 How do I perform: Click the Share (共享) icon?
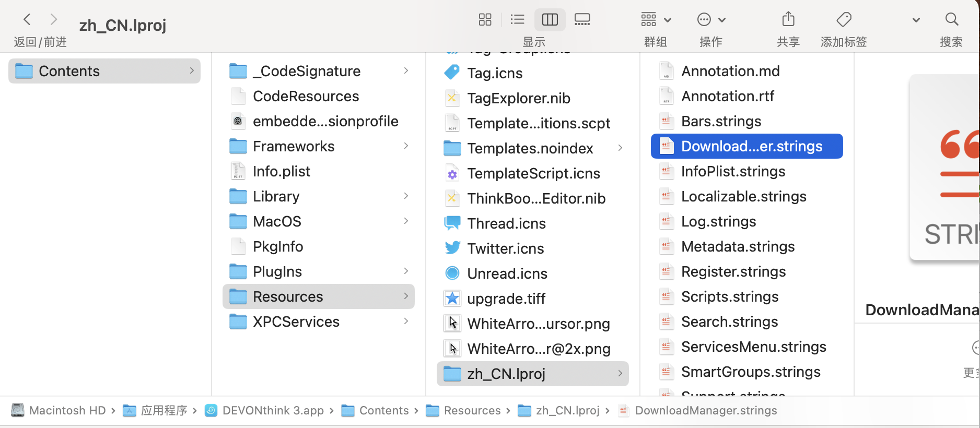point(788,20)
